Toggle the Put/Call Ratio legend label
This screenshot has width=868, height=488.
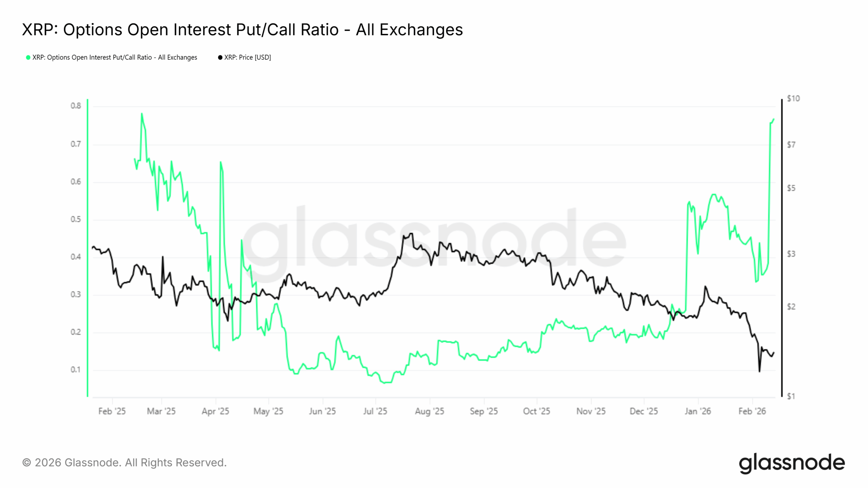(x=115, y=58)
